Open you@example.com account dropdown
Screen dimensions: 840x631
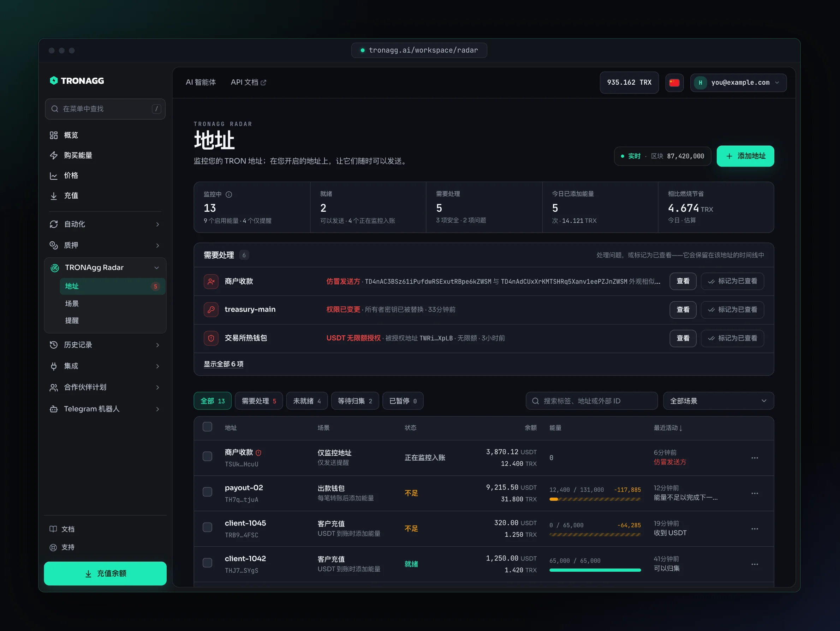click(738, 82)
